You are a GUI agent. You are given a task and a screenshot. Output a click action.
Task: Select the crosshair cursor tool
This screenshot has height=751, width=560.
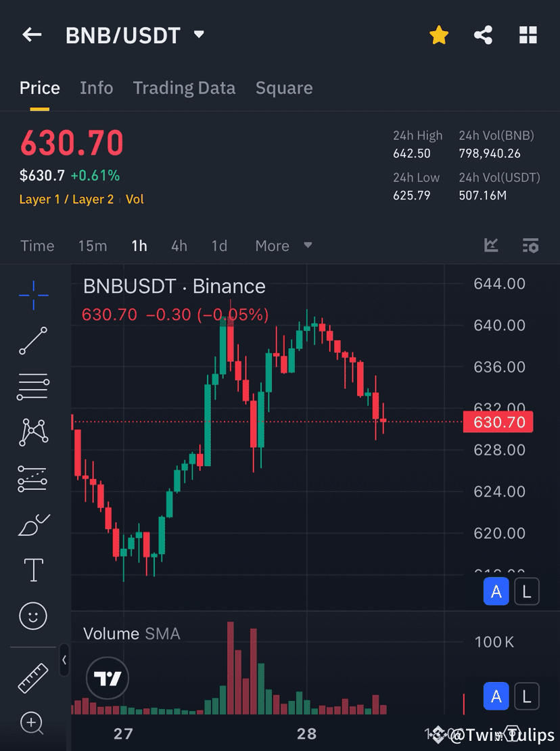[32, 295]
